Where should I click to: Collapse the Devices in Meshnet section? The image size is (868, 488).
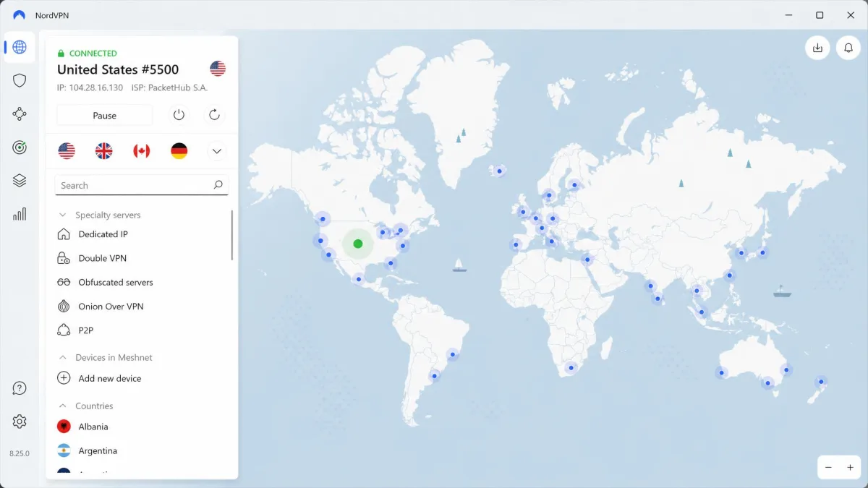[x=63, y=357]
